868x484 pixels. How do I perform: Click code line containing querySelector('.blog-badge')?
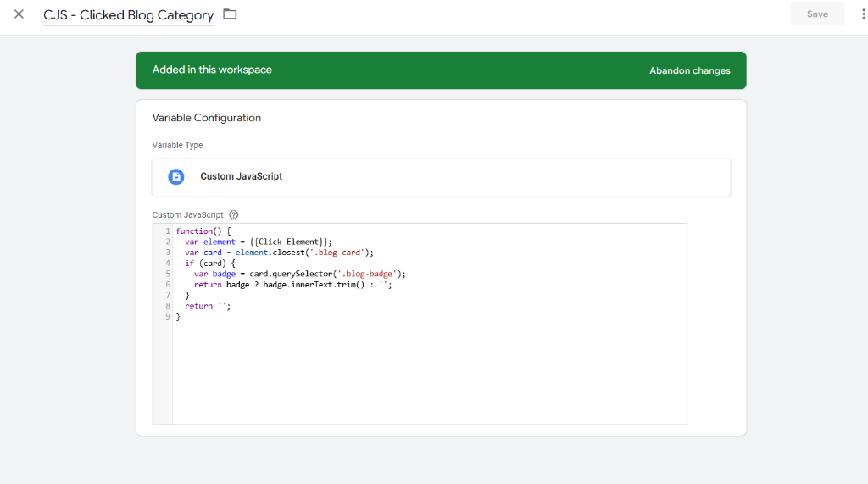click(x=299, y=274)
